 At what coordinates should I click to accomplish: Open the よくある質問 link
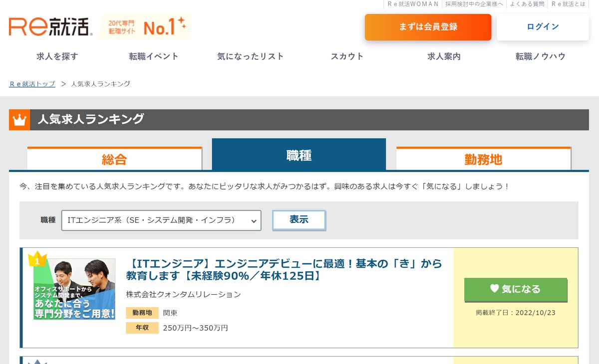pos(527,4)
